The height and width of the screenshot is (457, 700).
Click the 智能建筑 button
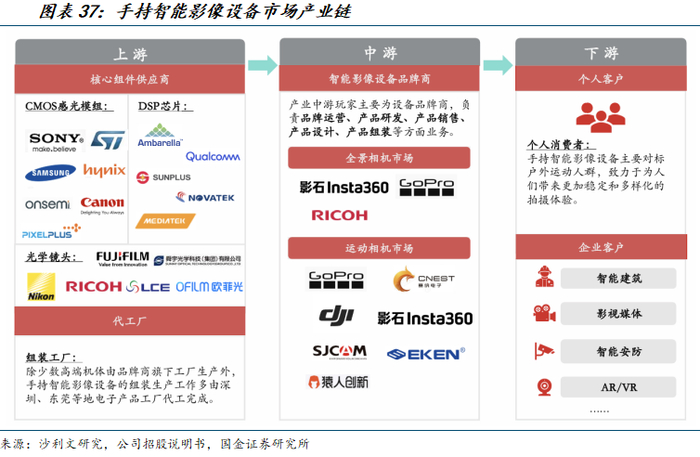(x=619, y=278)
